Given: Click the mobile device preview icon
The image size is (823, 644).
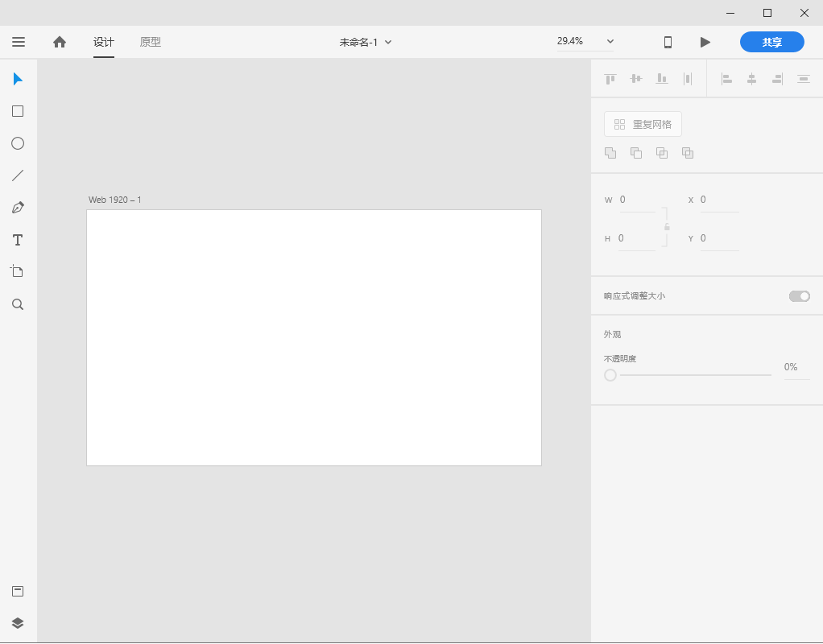Looking at the screenshot, I should click(x=668, y=42).
